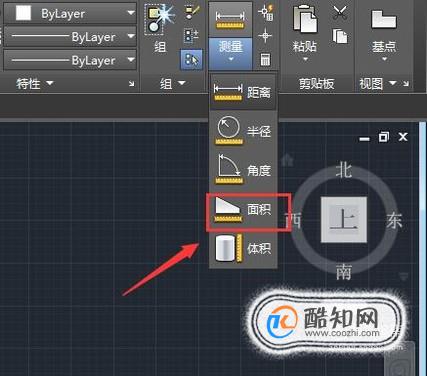Open the bottom ByLayer linetype dropdown
427x376 pixels.
[70, 60]
